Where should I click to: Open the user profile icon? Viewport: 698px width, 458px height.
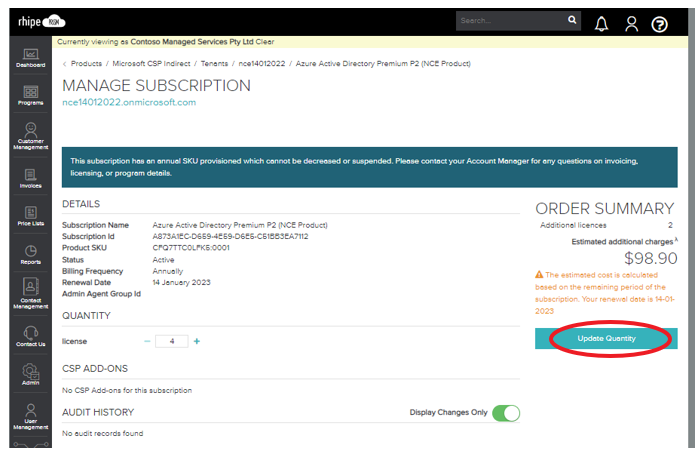tap(631, 24)
